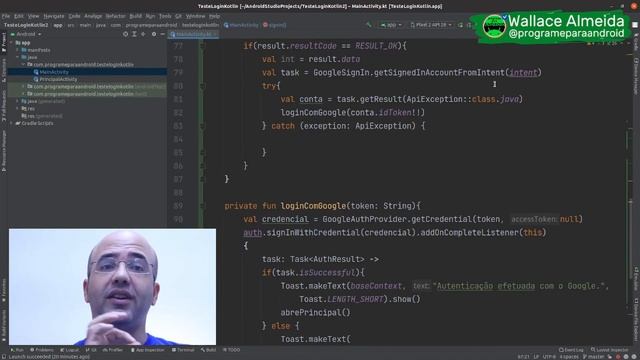Image resolution: width=640 pixels, height=360 pixels.
Task: Expand the manifests folder
Action: click(18, 50)
